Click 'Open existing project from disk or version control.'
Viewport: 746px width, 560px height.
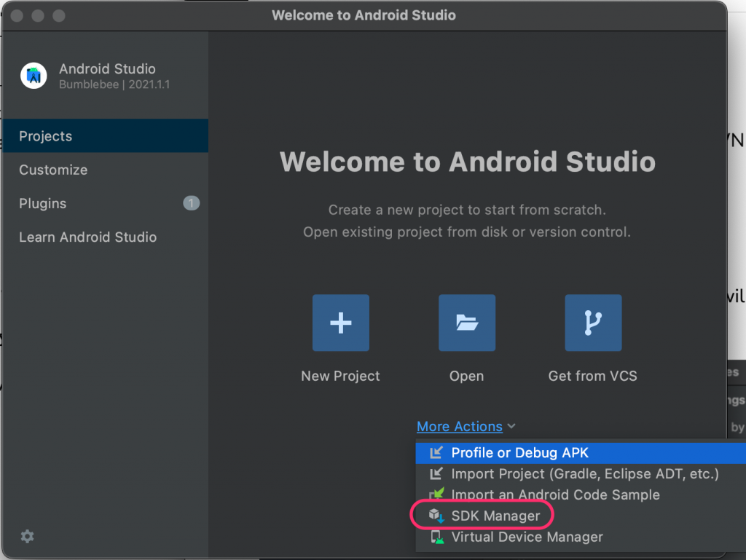pos(467,232)
